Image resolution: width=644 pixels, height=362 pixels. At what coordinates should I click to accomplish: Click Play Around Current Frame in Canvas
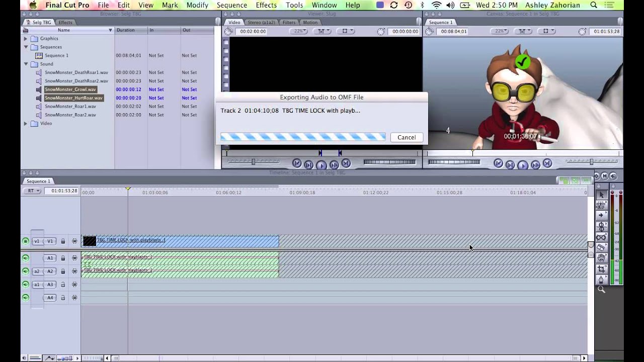pos(535,164)
